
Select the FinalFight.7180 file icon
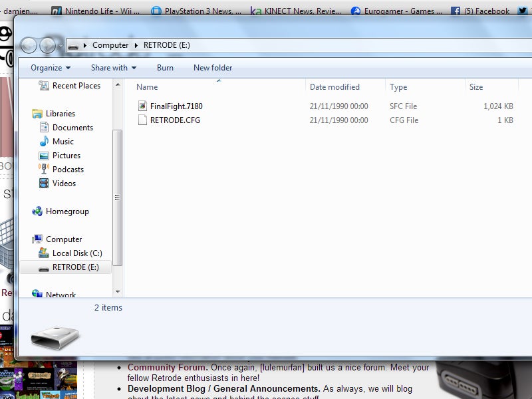142,106
